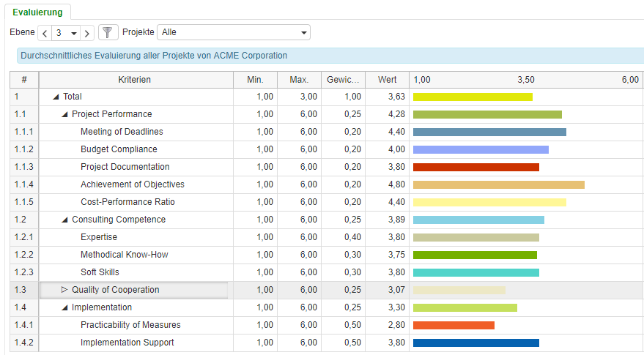Image resolution: width=644 pixels, height=355 pixels.
Task: Click the filter funnel icon
Action: click(108, 33)
